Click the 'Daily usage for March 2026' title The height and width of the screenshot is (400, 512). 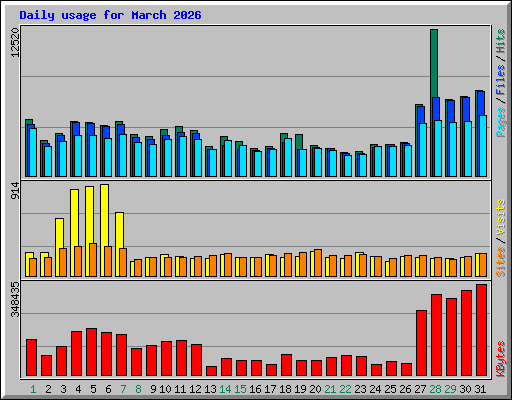pyautogui.click(x=110, y=15)
